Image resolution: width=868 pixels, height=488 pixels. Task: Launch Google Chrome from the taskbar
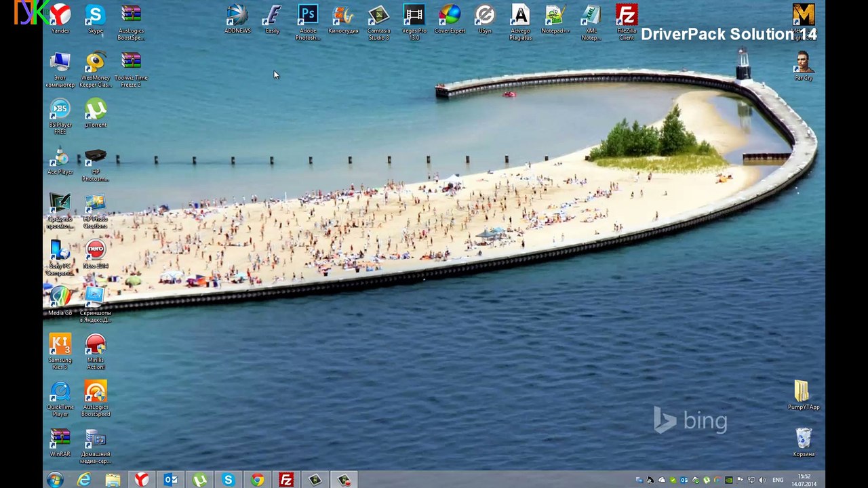coord(257,480)
